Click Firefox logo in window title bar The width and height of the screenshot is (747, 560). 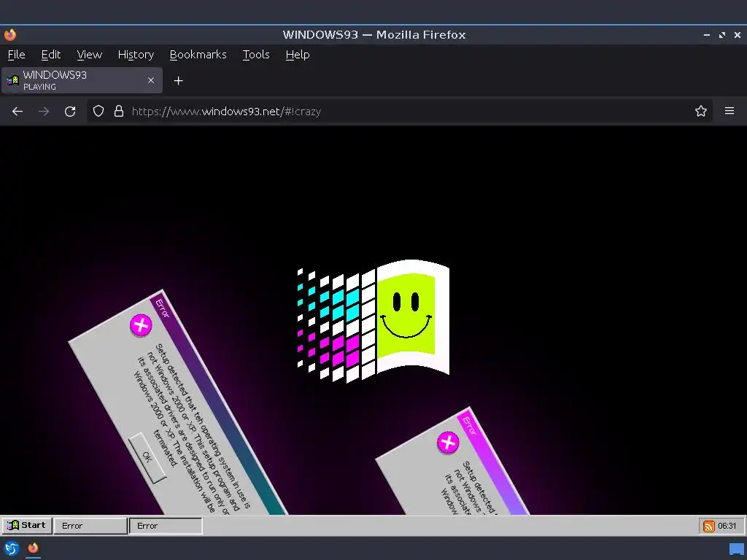point(10,35)
